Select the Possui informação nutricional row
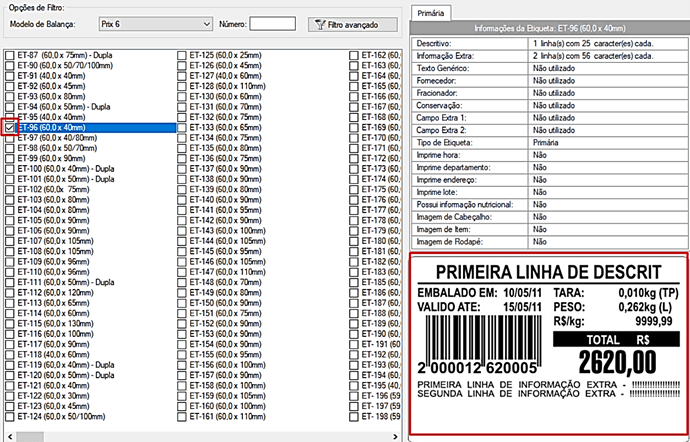Image resolution: width=690 pixels, height=442 pixels. click(x=548, y=203)
